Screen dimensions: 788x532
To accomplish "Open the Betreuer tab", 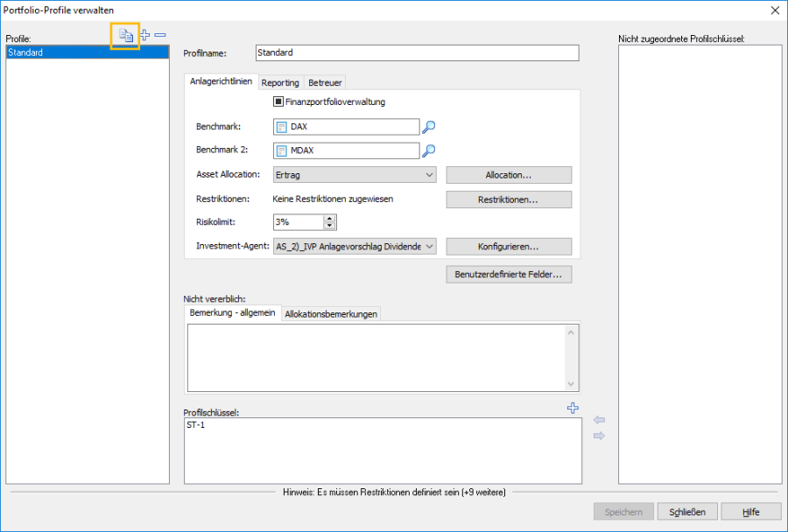I will click(325, 82).
